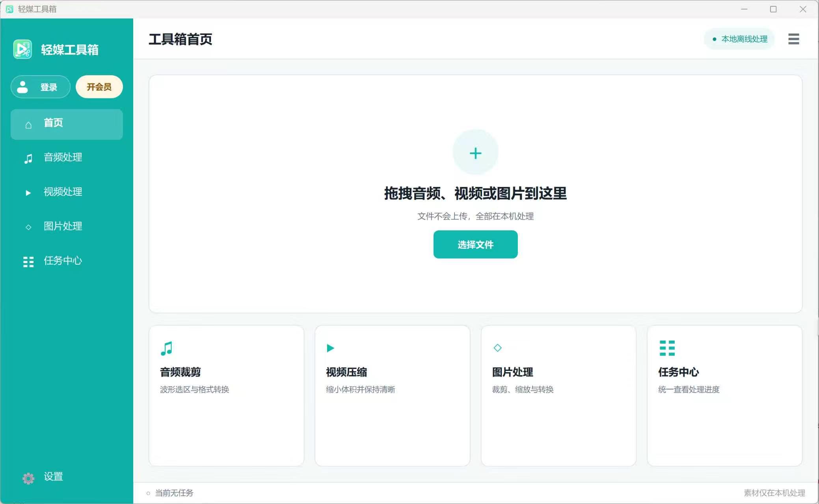This screenshot has width=819, height=504.
Task: Click the 本地离线处理 status badge
Action: tap(739, 39)
